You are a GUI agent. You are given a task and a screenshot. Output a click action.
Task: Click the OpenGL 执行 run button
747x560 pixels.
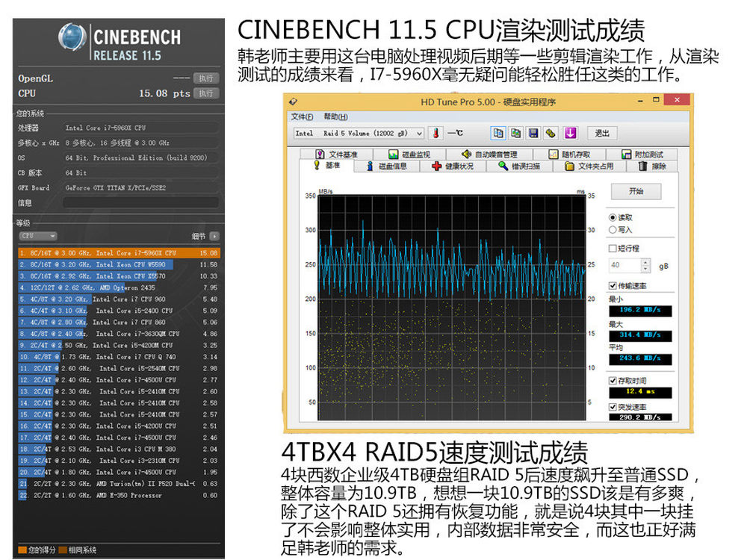206,78
